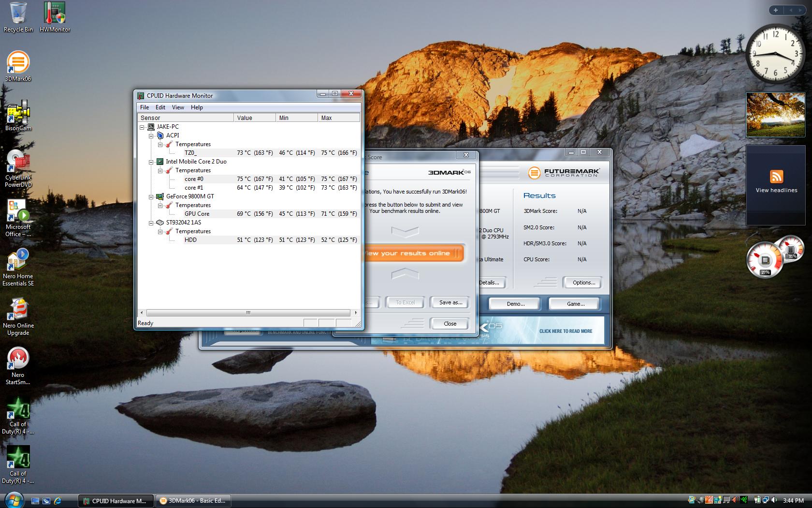Select the core #0 temperature row
Screen dimensions: 812x508
point(271,179)
